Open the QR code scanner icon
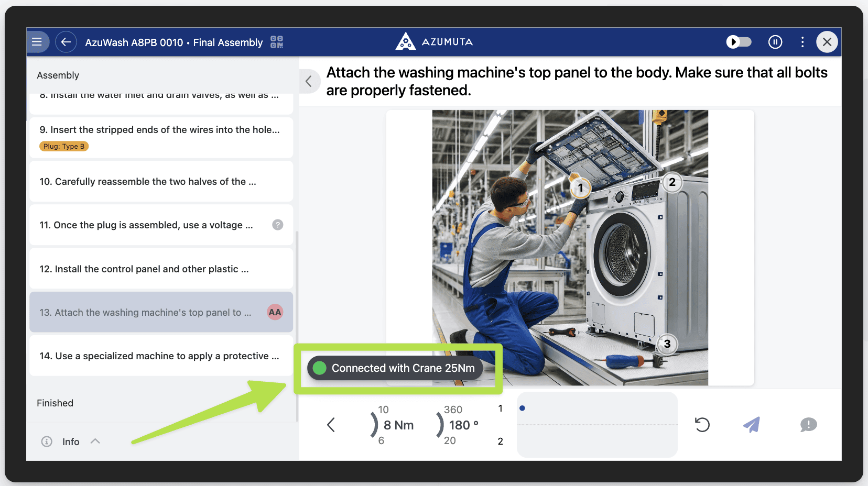 (x=277, y=42)
